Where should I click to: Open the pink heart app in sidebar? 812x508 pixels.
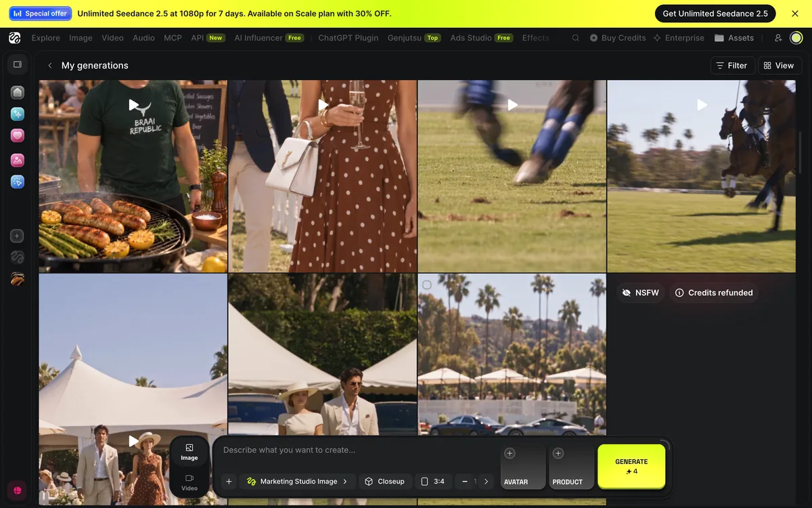18,135
